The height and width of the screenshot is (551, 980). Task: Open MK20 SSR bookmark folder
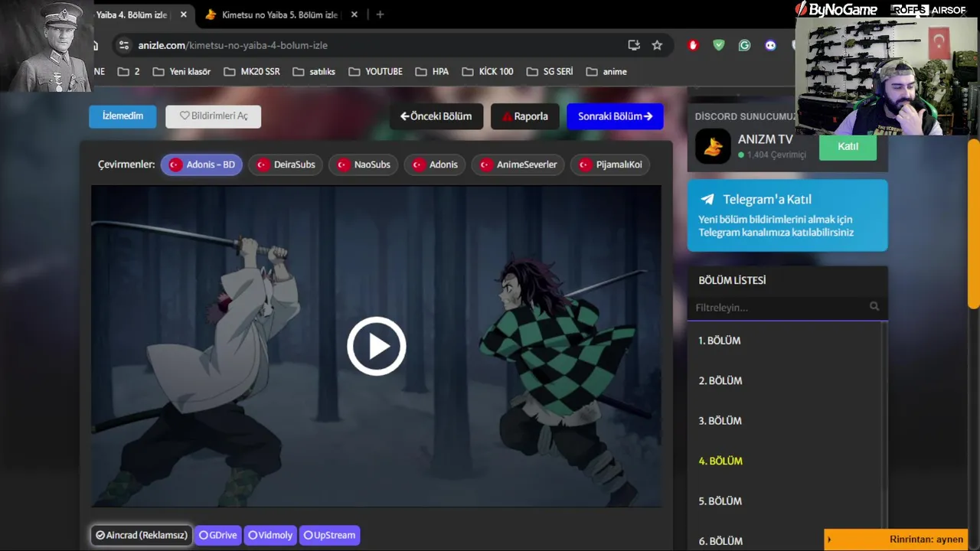coord(252,71)
